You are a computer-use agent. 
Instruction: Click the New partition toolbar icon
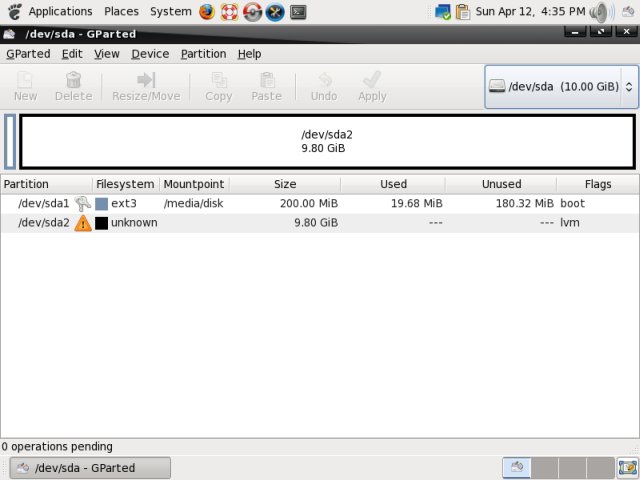pyautogui.click(x=25, y=80)
